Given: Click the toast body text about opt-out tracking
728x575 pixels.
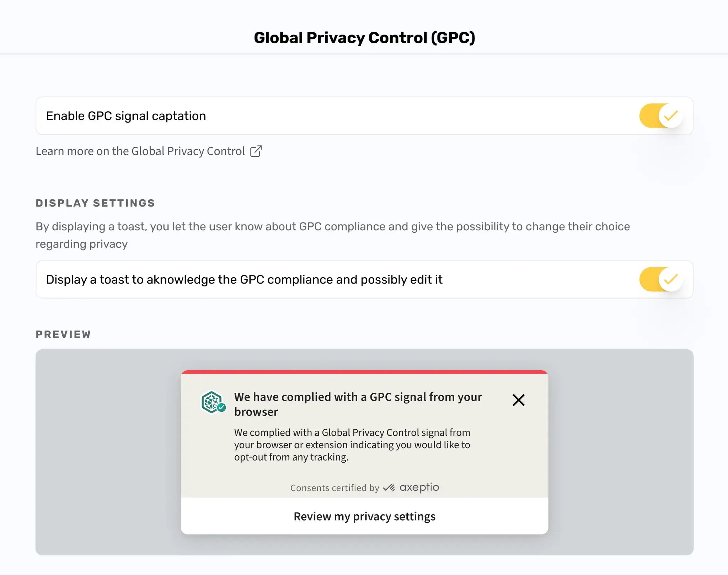Looking at the screenshot, I should [352, 445].
